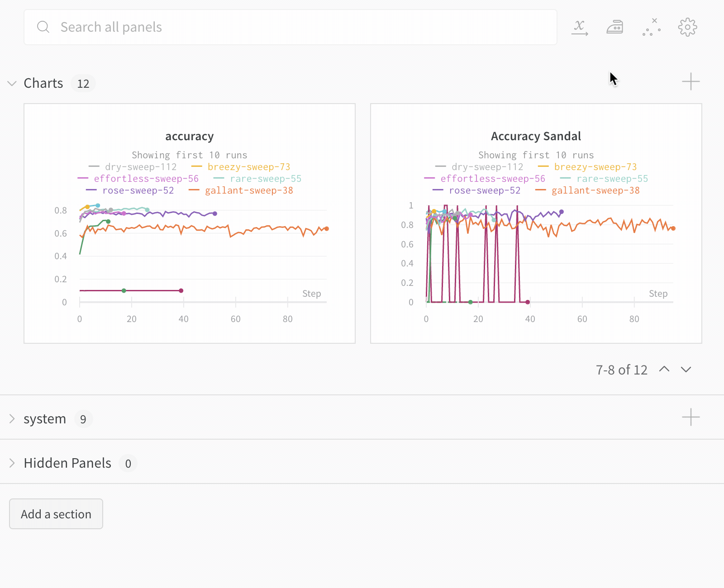The image size is (724, 588).
Task: Click the outliers scatter icon
Action: click(x=652, y=27)
